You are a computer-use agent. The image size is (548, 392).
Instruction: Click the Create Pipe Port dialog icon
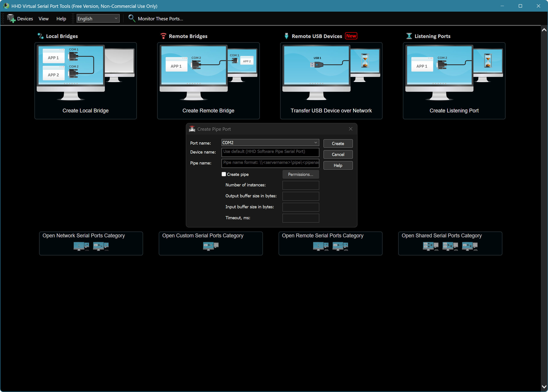pos(192,129)
